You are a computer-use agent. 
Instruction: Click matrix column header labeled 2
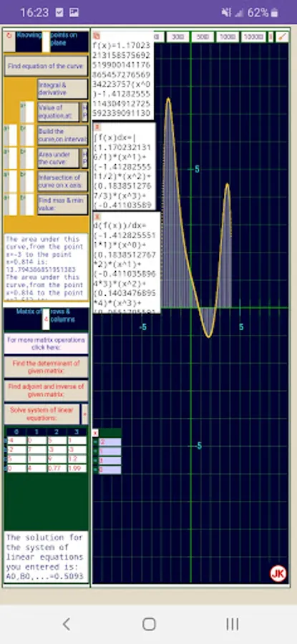click(x=57, y=431)
